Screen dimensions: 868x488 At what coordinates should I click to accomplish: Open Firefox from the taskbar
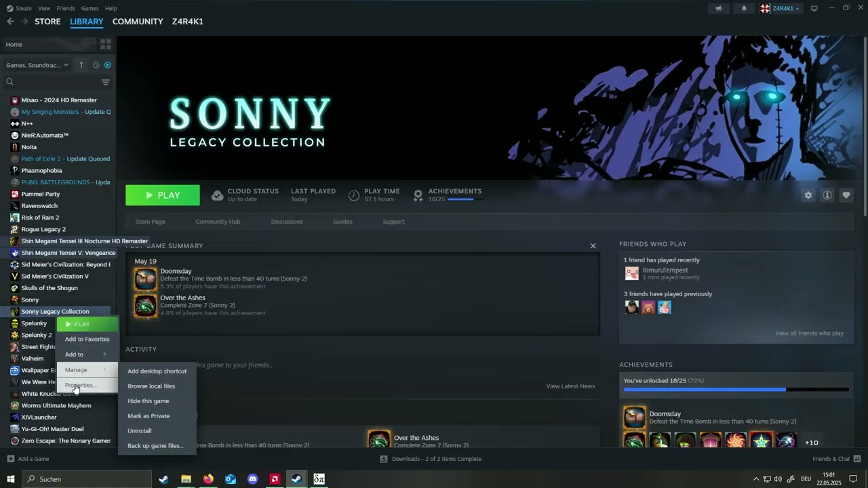208,479
